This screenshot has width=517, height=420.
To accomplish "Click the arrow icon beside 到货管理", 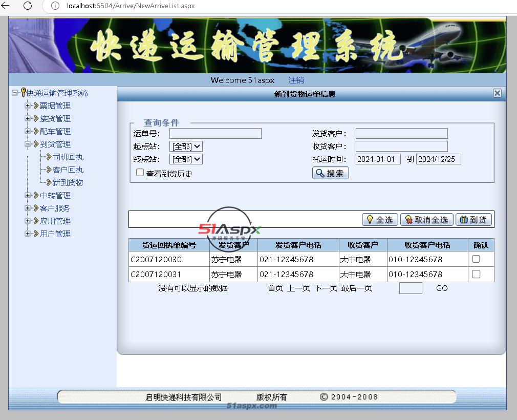I will [x=36, y=144].
